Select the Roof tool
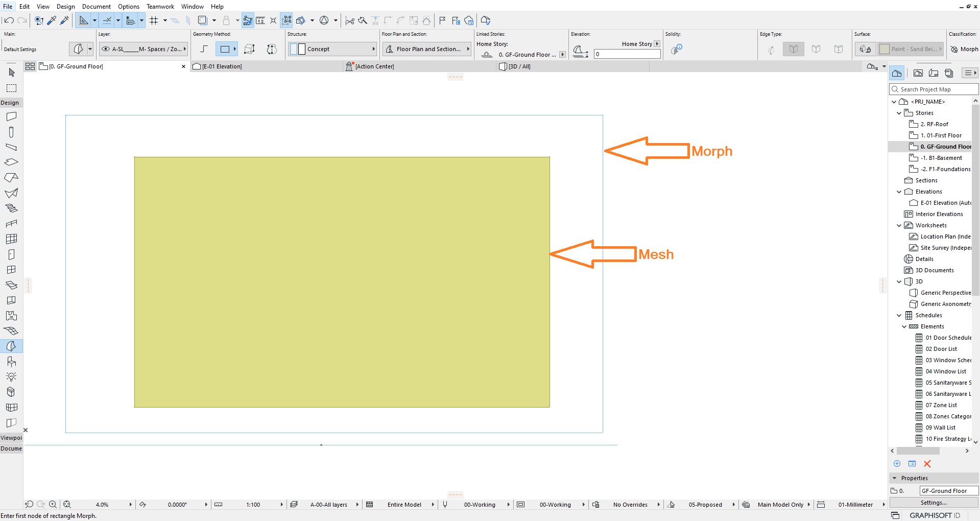 coord(11,178)
